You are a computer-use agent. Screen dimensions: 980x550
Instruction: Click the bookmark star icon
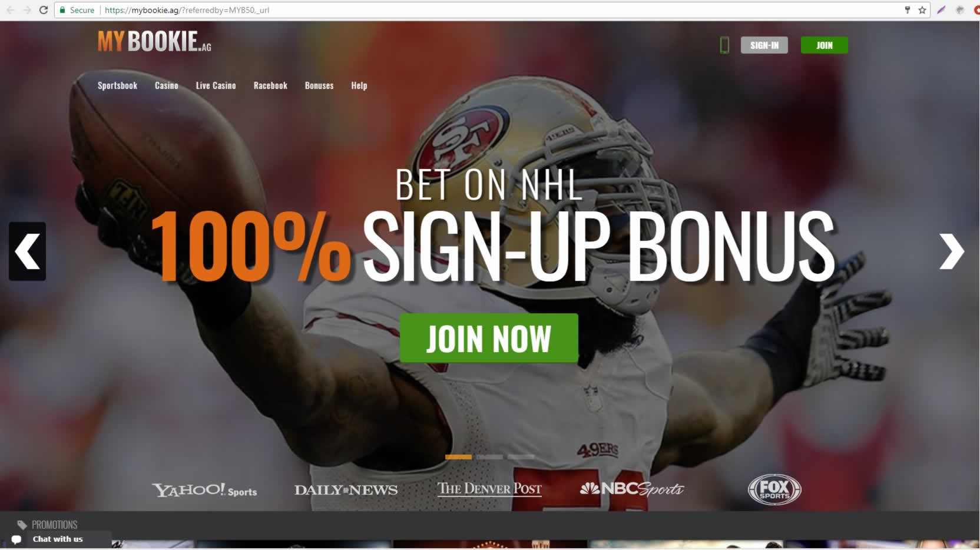pyautogui.click(x=922, y=10)
